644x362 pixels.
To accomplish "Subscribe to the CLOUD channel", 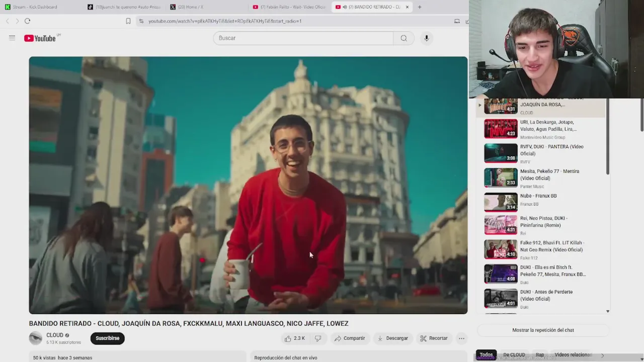I will pyautogui.click(x=108, y=338).
